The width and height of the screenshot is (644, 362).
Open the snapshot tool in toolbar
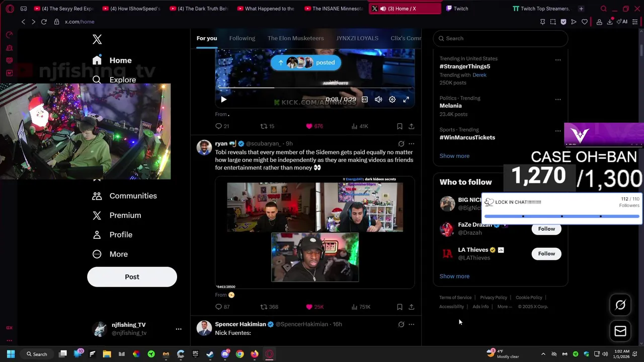(553, 22)
